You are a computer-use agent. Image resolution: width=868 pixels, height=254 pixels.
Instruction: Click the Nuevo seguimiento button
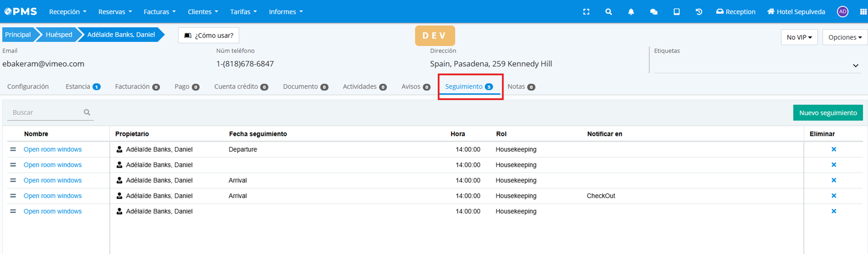[828, 113]
